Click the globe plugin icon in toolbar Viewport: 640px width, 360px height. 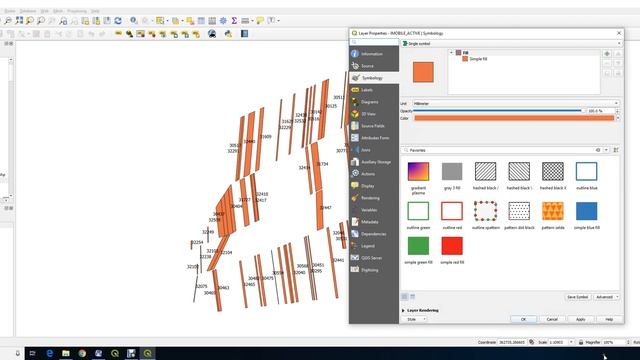pos(212,34)
